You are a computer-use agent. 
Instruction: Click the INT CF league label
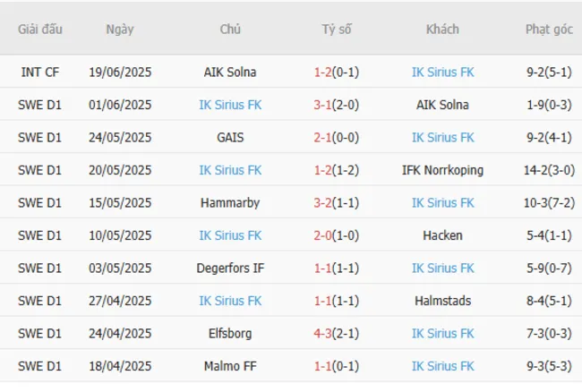pos(40,72)
